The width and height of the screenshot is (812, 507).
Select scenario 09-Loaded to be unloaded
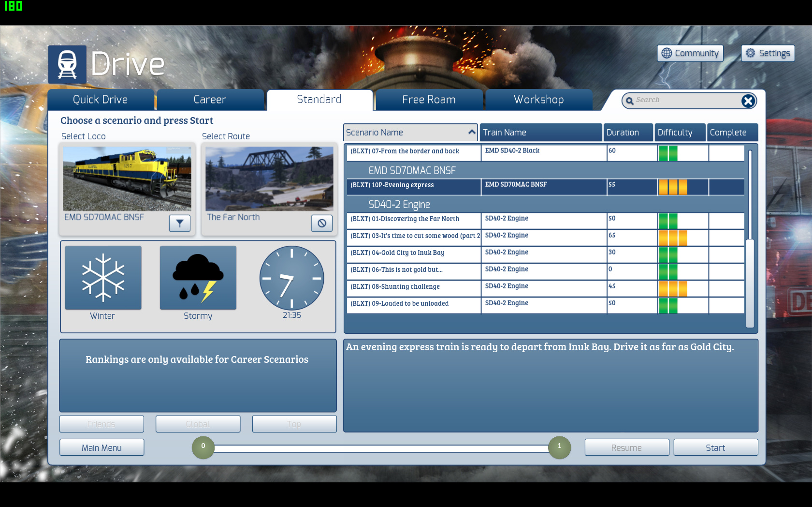point(545,305)
